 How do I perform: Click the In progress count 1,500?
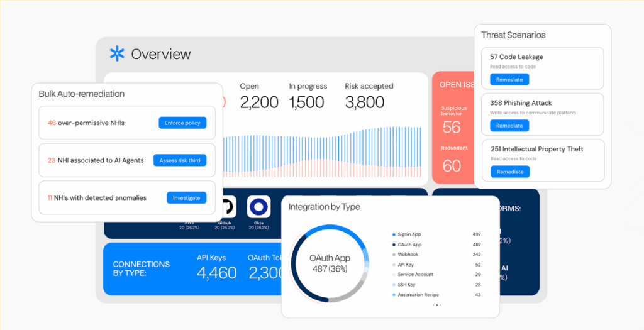(x=308, y=102)
